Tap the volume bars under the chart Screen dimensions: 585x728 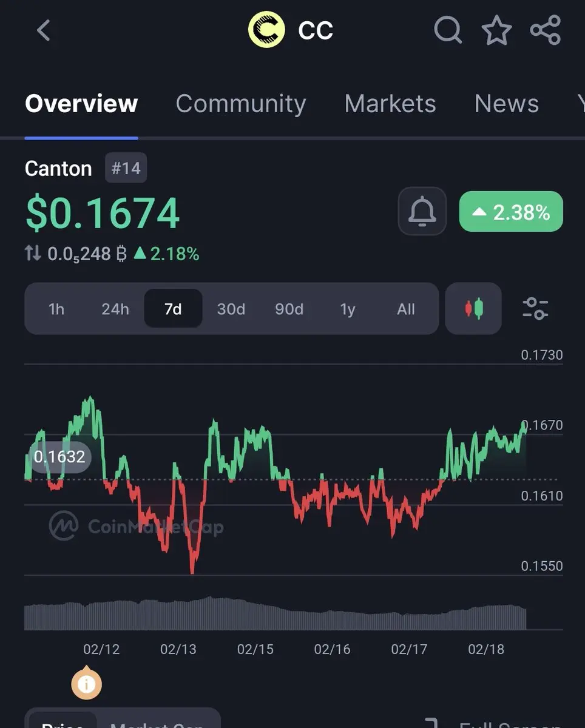pyautogui.click(x=276, y=614)
